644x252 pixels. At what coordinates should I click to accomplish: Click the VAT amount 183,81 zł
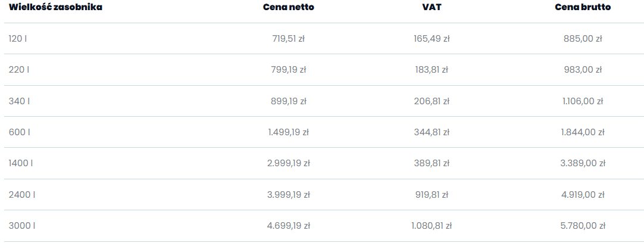[x=431, y=70]
